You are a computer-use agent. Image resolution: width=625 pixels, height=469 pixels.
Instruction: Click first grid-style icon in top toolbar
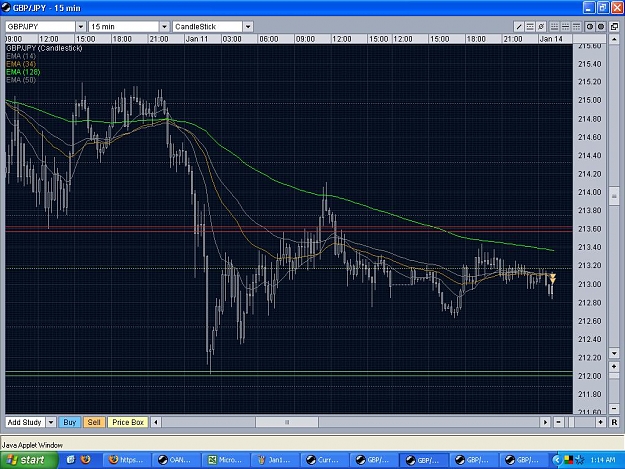554,27
